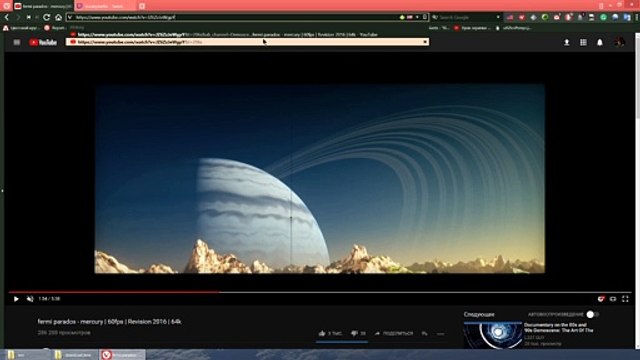The image size is (640, 360).
Task: Click the ПОДЕЛИТЬСЯ share button
Action: click(394, 333)
